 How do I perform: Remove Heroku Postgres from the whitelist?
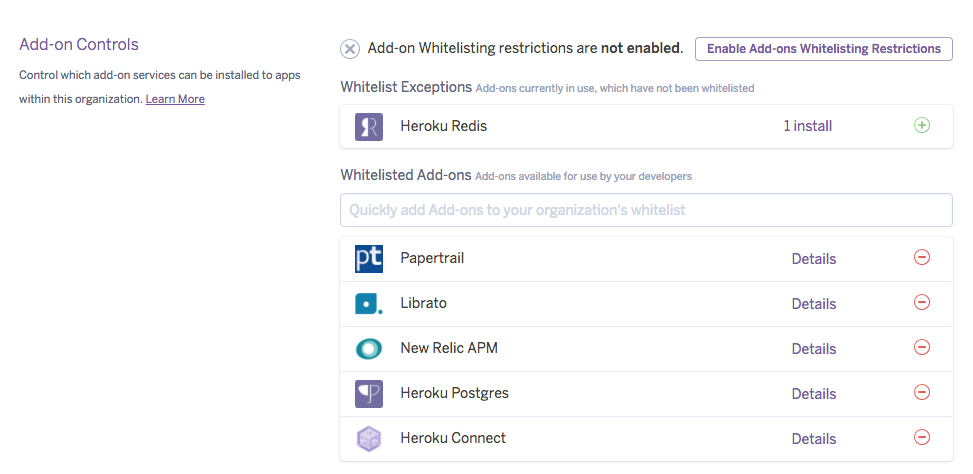[x=922, y=392]
